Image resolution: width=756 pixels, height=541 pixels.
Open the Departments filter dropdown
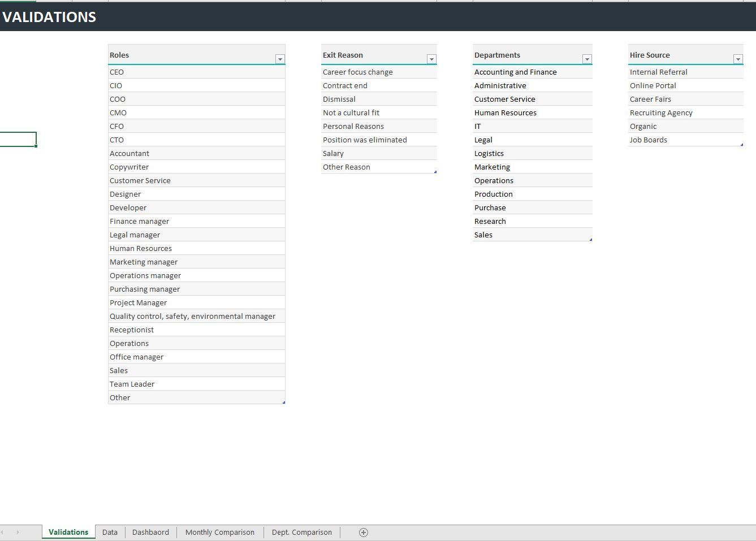pyautogui.click(x=587, y=59)
